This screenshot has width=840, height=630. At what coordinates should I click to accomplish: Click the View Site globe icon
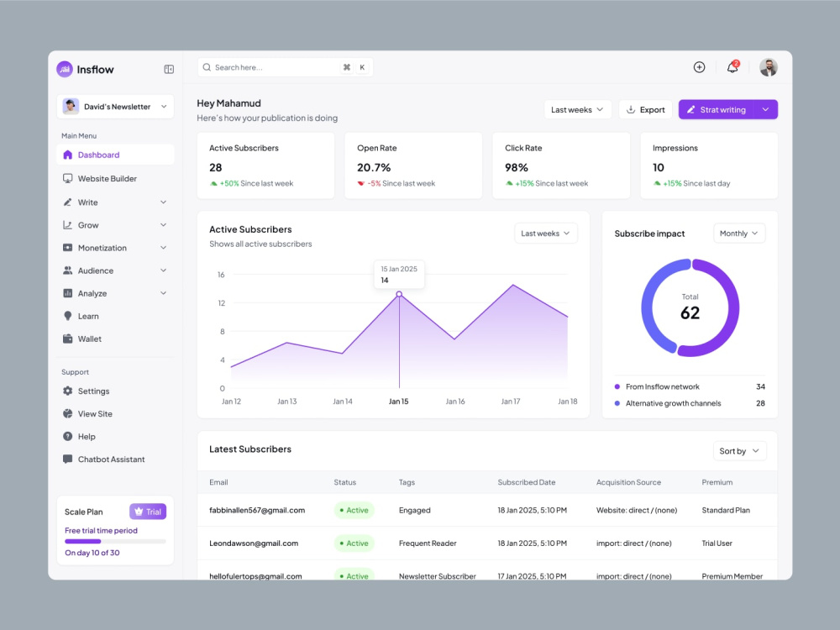(67, 413)
